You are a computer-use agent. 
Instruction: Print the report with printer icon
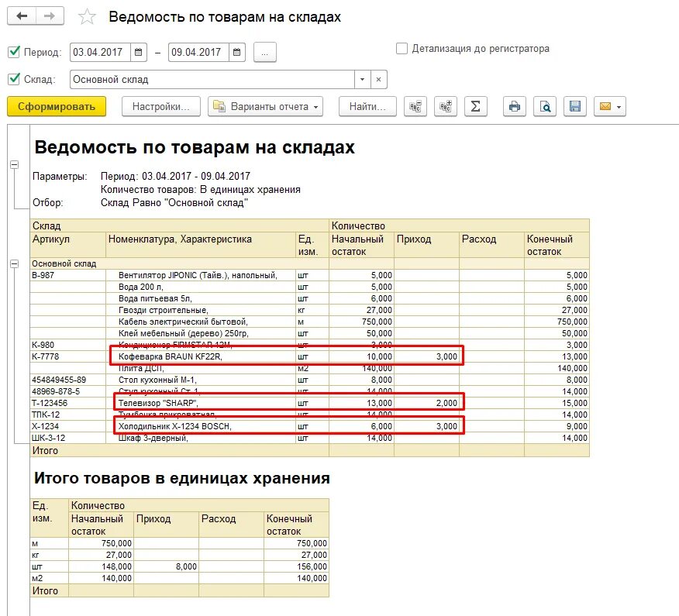click(515, 106)
